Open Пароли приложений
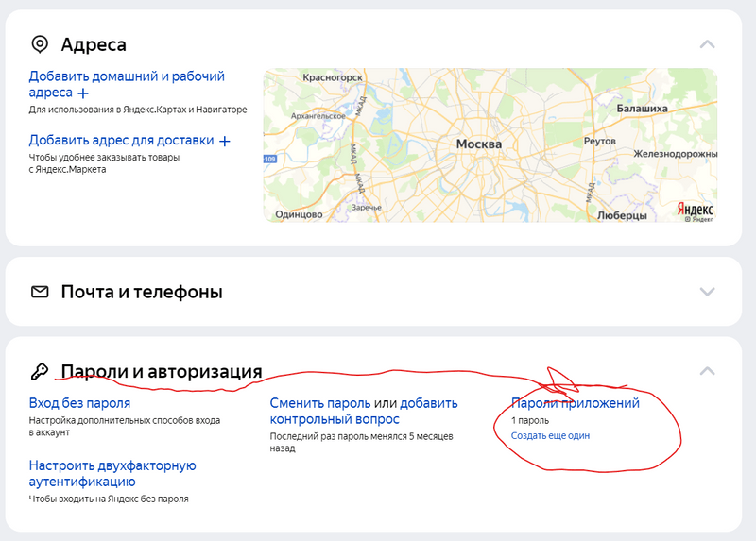 click(x=575, y=403)
